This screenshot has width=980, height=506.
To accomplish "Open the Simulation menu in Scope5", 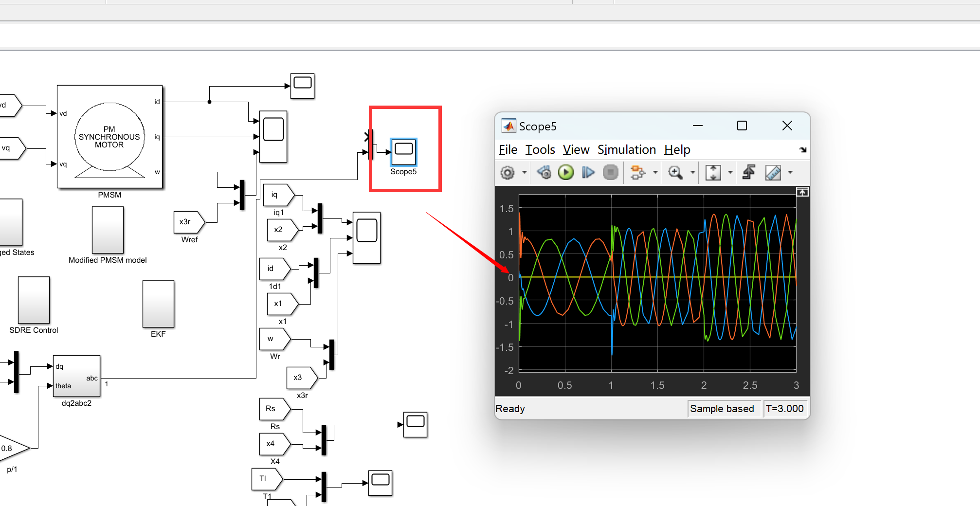I will pos(627,150).
